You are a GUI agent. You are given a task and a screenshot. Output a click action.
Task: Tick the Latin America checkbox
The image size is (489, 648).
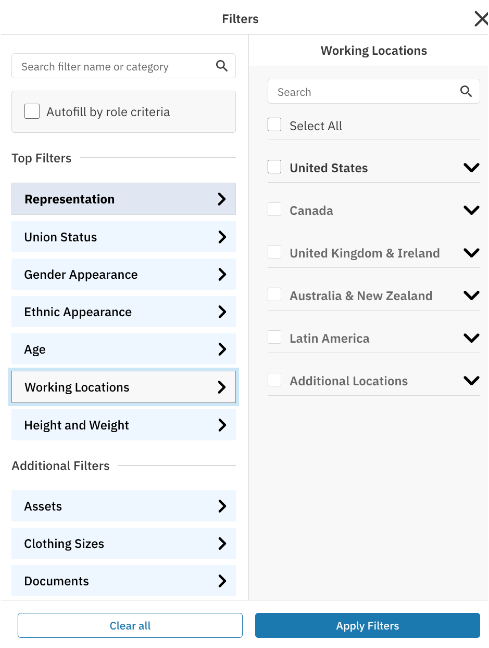274,337
